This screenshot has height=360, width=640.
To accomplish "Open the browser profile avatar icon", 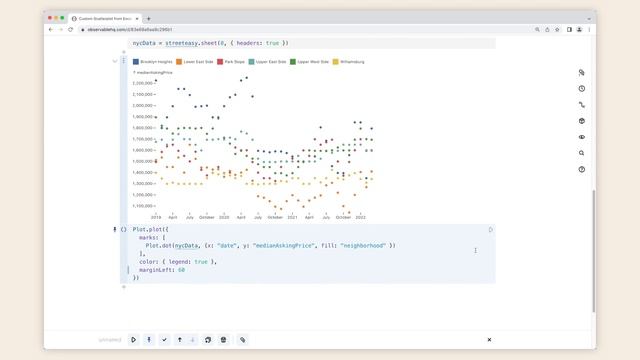I will click(x=579, y=29).
